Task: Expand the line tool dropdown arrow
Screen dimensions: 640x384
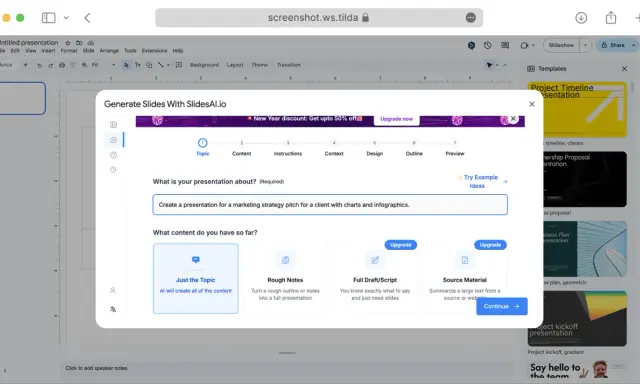Action: click(x=168, y=65)
